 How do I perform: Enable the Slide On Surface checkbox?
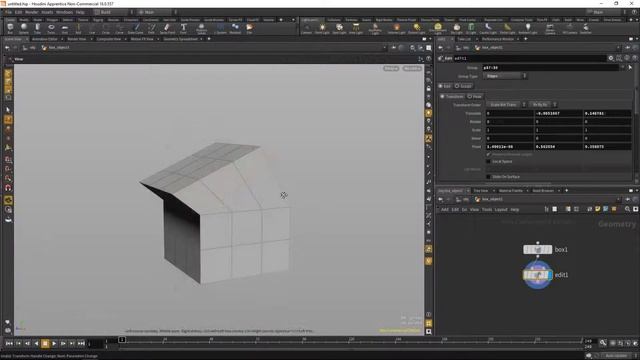coord(488,177)
